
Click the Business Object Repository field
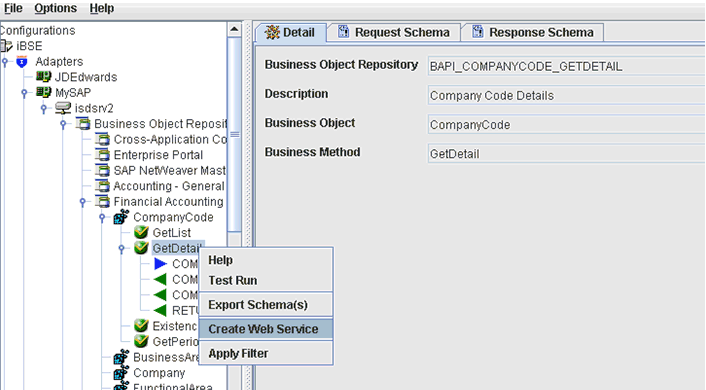566,66
